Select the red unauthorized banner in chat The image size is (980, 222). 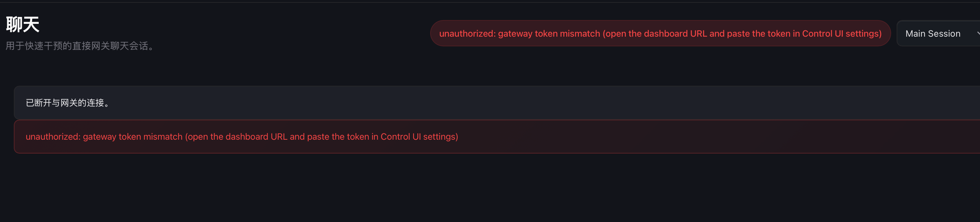[494, 137]
